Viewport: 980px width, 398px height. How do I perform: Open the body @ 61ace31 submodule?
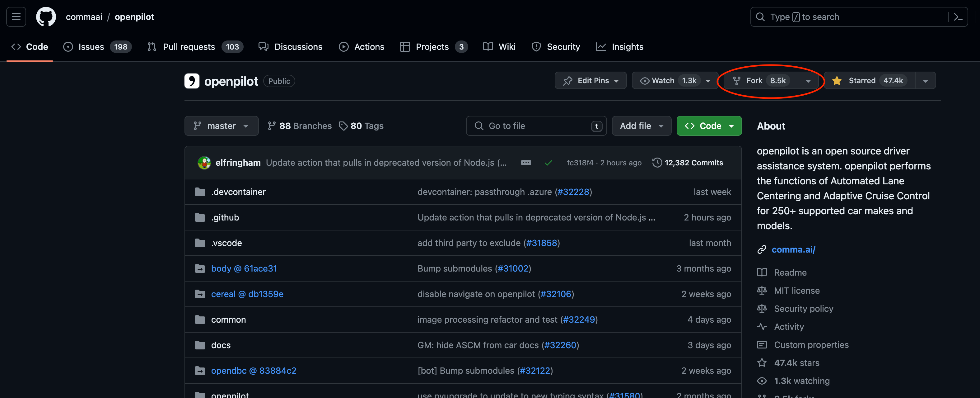pos(244,268)
